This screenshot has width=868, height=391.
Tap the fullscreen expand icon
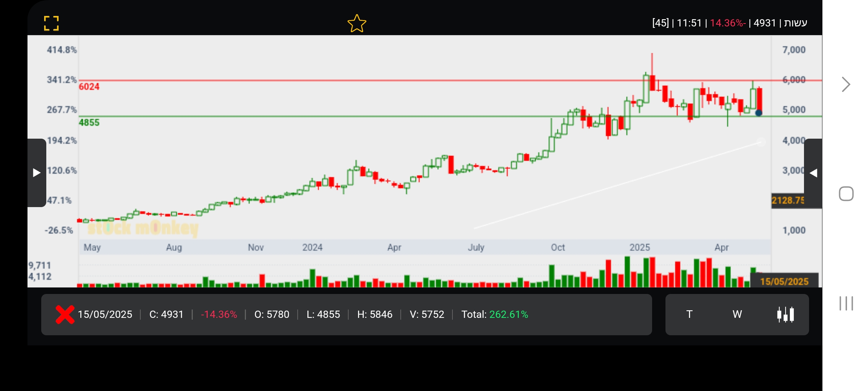pos(51,24)
